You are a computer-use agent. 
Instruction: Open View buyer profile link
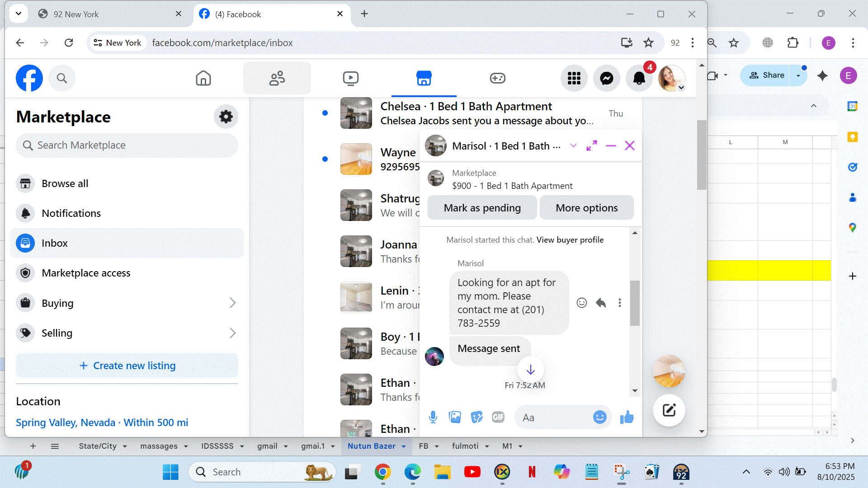tap(570, 240)
